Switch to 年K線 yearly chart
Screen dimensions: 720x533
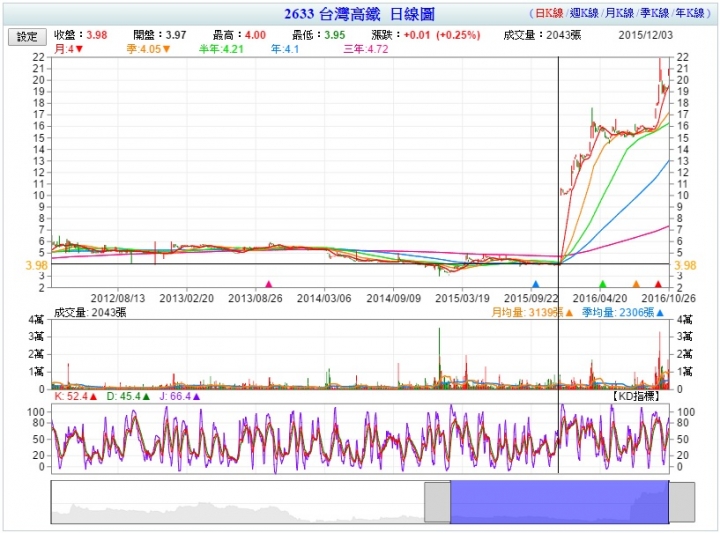(690, 13)
